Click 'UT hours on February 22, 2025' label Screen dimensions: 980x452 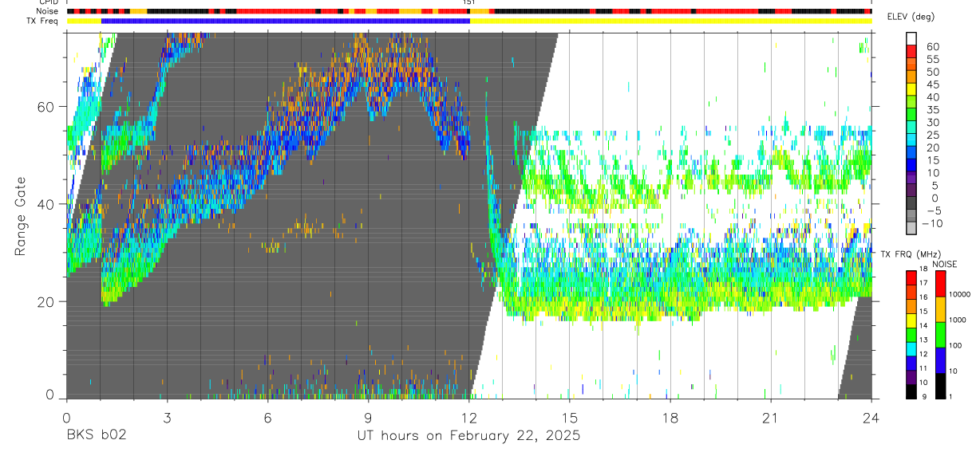coord(468,437)
